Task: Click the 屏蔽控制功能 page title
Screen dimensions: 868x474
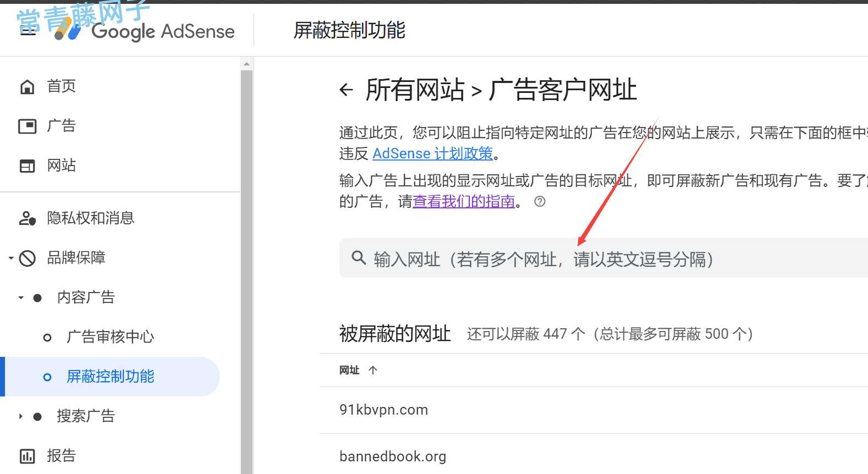Action: point(349,30)
